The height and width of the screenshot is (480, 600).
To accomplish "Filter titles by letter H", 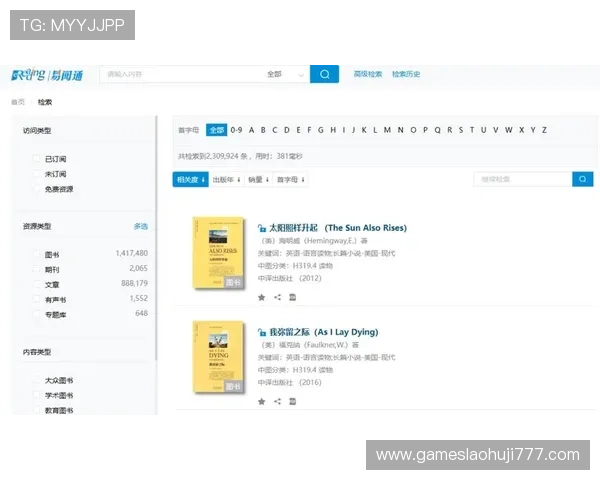I will tap(333, 130).
